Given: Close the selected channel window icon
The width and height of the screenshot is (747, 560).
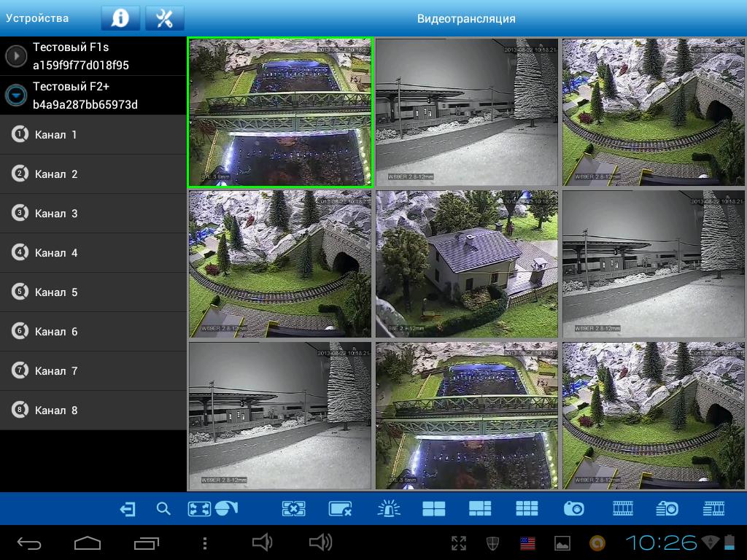Looking at the screenshot, I should tap(340, 509).
